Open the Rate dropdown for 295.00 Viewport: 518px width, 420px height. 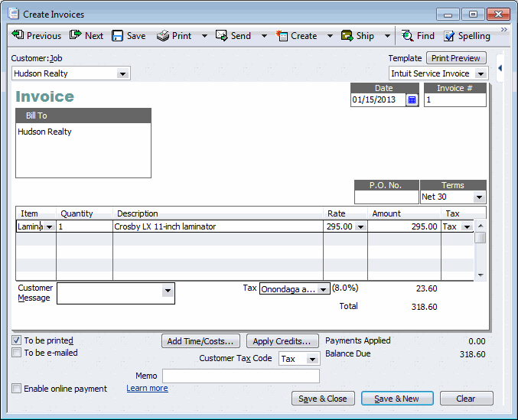click(360, 227)
